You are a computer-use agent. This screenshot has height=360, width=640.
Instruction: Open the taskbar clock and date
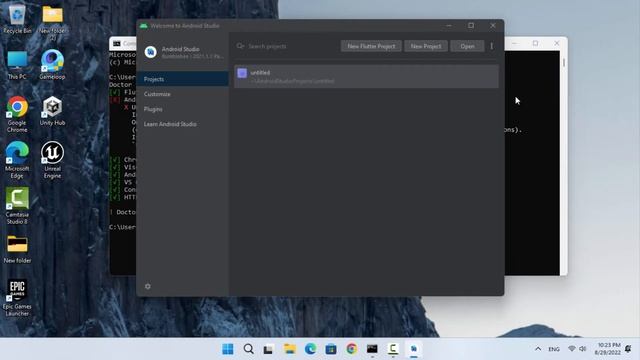coord(607,349)
